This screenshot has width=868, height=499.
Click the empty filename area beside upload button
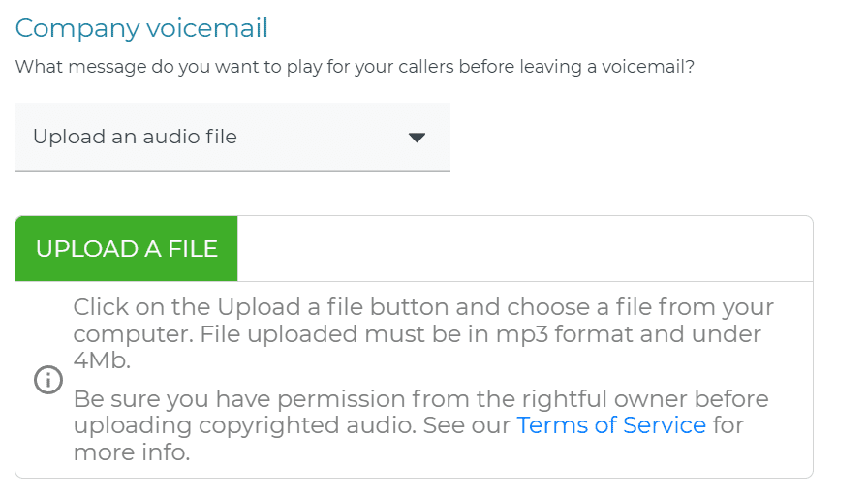pos(525,249)
